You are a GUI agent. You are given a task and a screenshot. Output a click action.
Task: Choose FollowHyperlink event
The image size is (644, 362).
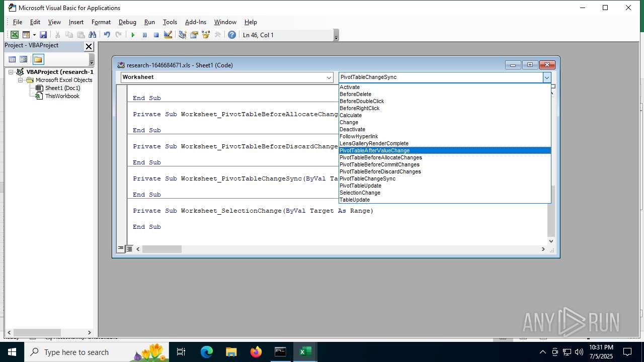point(445,136)
